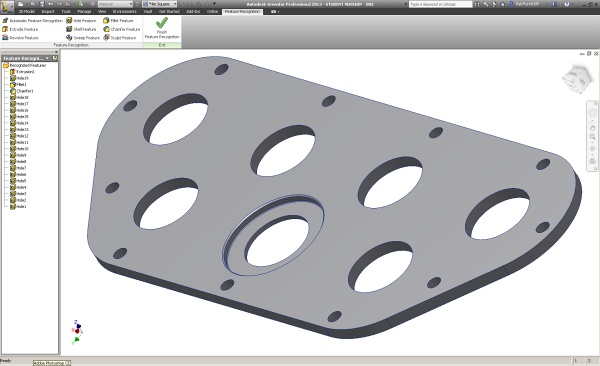Click the ViewCube in the viewport corner
This screenshot has width=600, height=366.
(x=577, y=79)
